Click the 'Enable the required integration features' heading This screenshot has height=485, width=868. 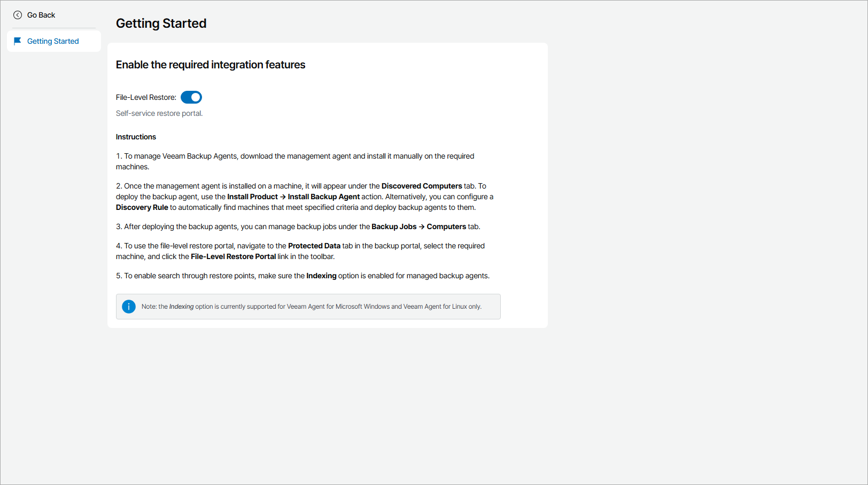click(211, 65)
